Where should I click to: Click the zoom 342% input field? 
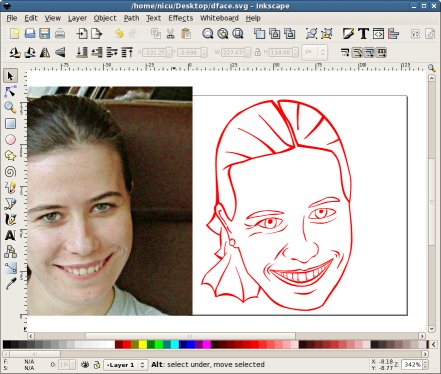pyautogui.click(x=412, y=365)
